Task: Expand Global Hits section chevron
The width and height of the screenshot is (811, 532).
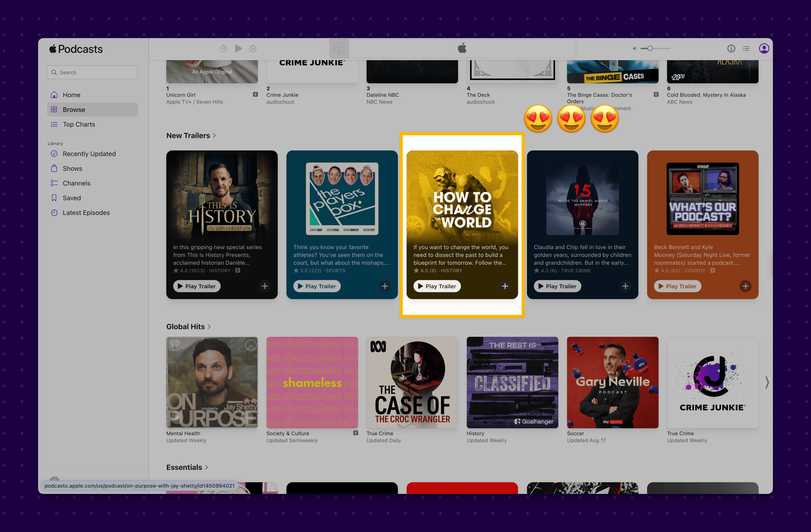Action: click(x=209, y=327)
